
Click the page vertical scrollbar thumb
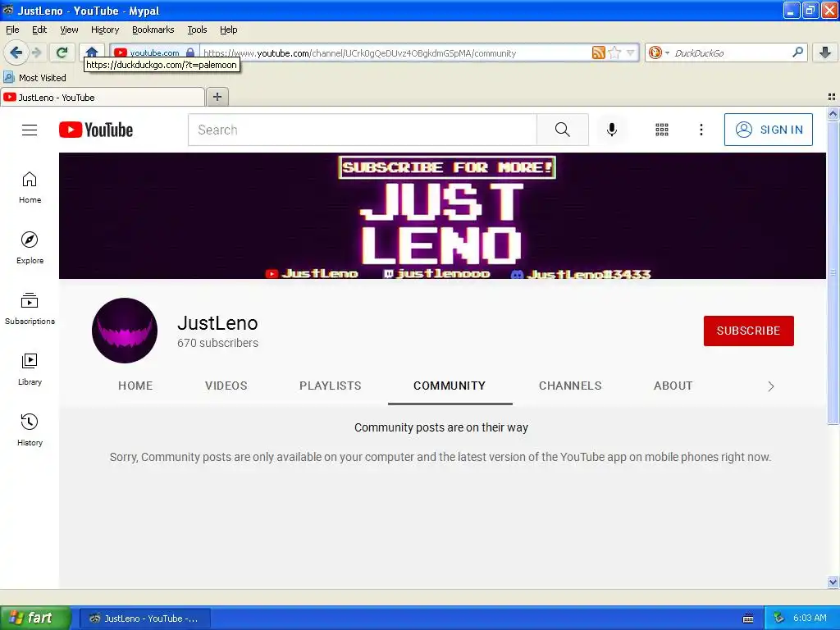pos(833,272)
